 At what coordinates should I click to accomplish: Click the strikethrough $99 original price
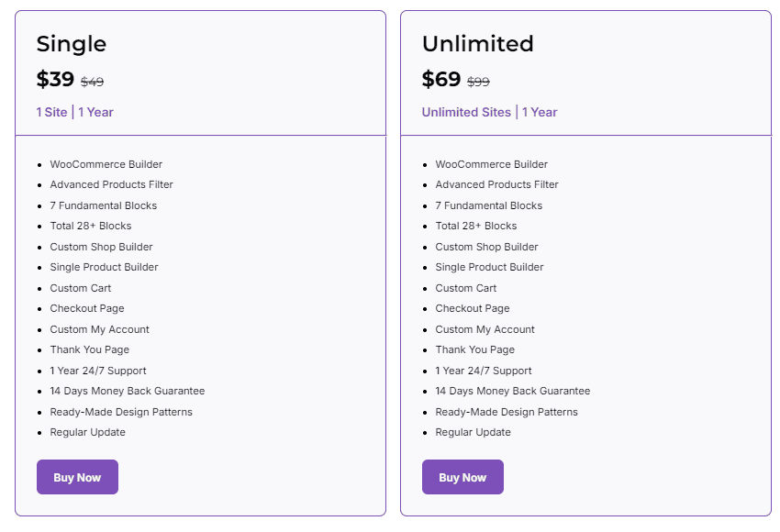(x=478, y=82)
